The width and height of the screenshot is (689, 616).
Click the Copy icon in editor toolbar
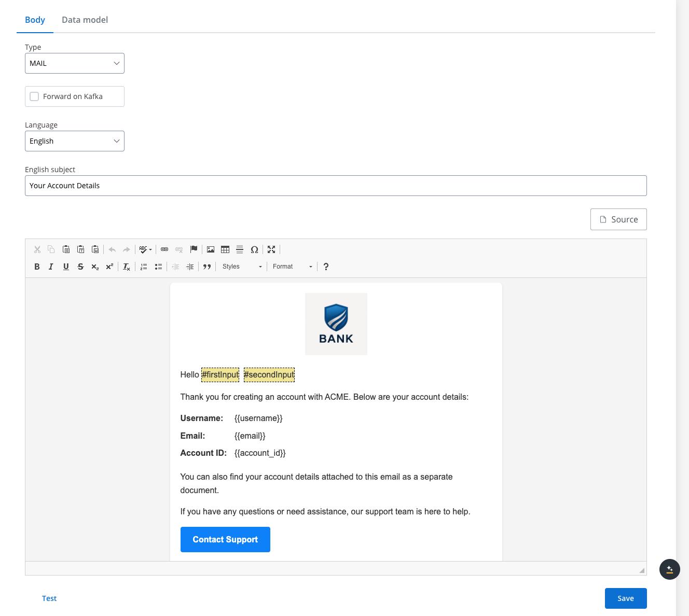pyautogui.click(x=51, y=249)
